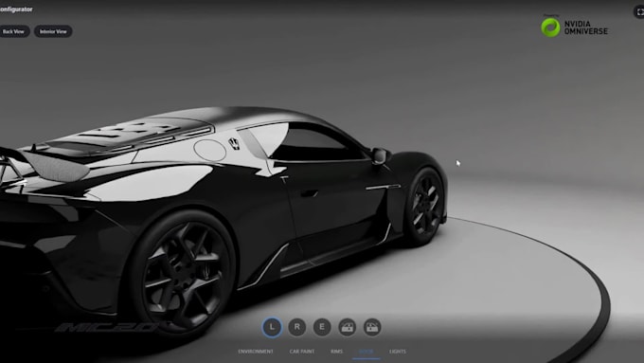The image size is (644, 363).
Task: Open the highlighted Door tab
Action: point(366,352)
